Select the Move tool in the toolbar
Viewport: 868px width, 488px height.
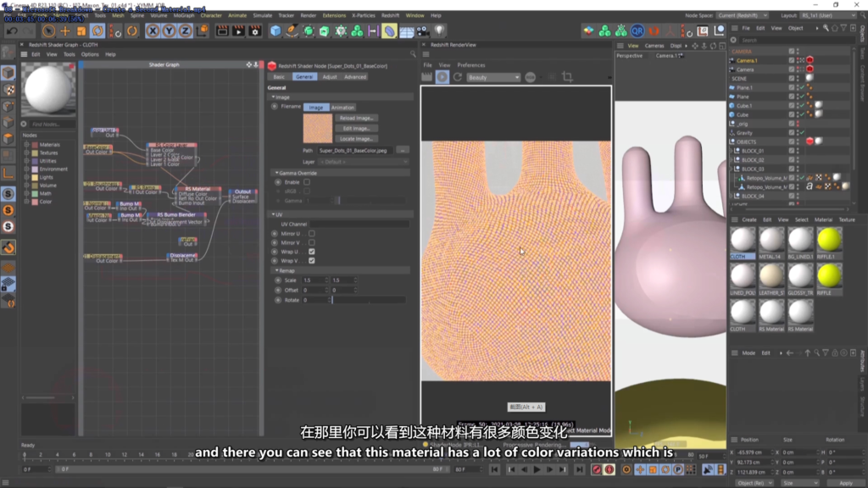[x=66, y=30]
